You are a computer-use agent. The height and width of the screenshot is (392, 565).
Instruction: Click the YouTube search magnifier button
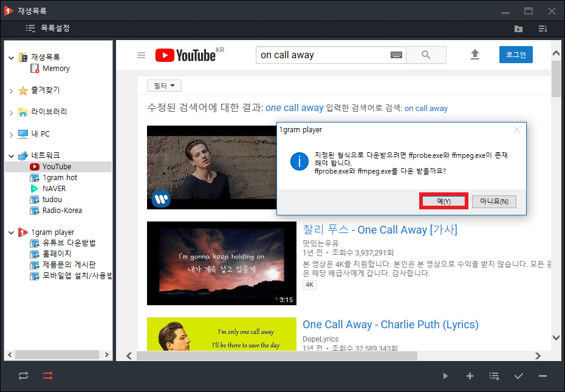(426, 55)
